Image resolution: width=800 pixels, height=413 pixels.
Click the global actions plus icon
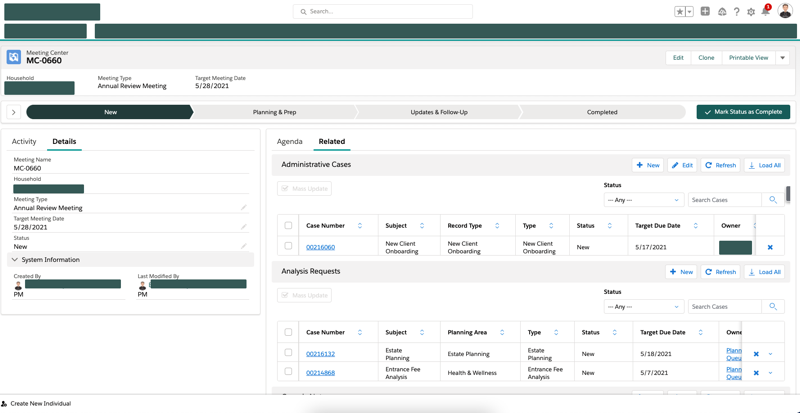pos(705,12)
